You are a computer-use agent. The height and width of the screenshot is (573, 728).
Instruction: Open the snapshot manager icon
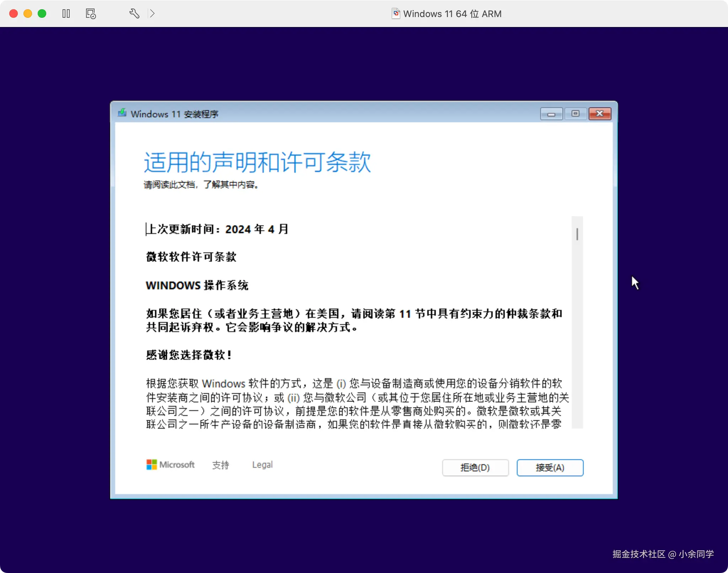91,14
